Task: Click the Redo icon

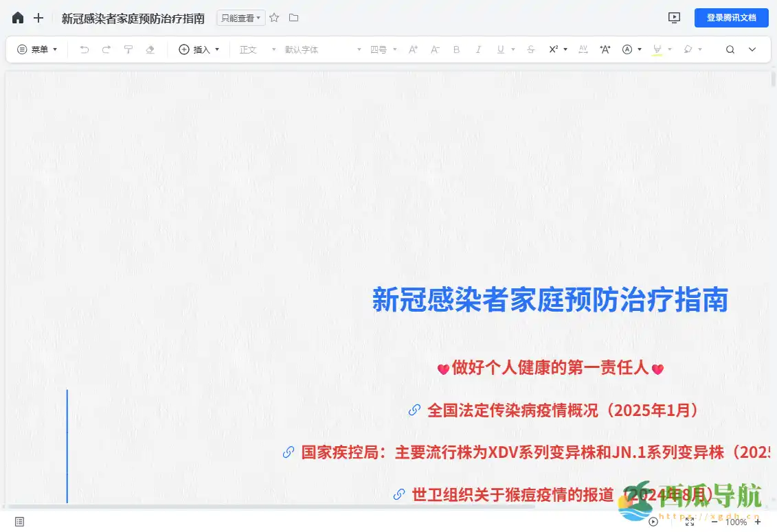Action: 106,49
